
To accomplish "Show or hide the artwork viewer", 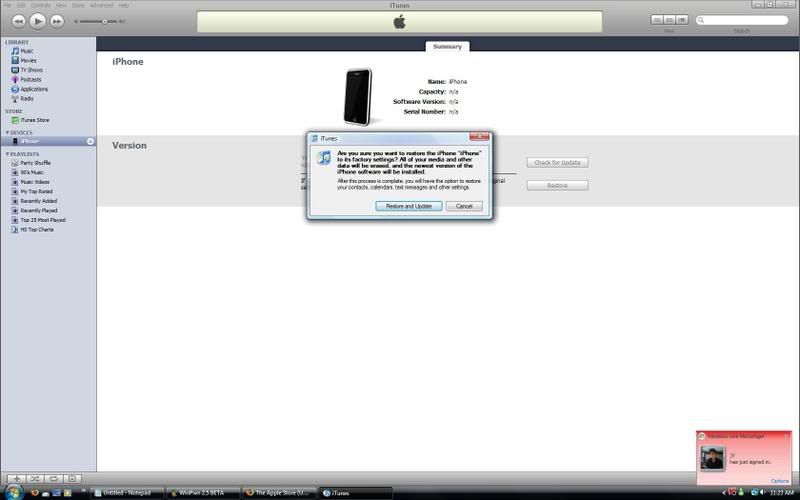I will coord(72,479).
